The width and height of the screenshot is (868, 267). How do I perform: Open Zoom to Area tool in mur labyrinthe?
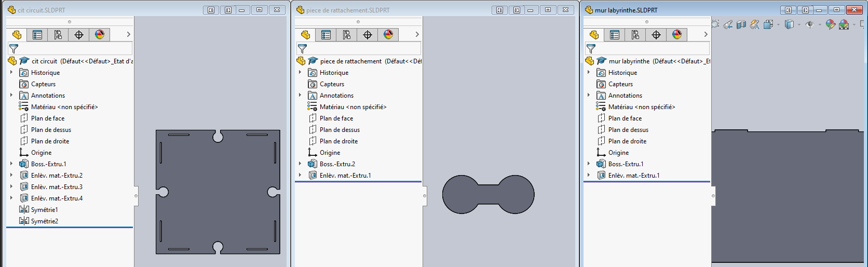(x=715, y=24)
